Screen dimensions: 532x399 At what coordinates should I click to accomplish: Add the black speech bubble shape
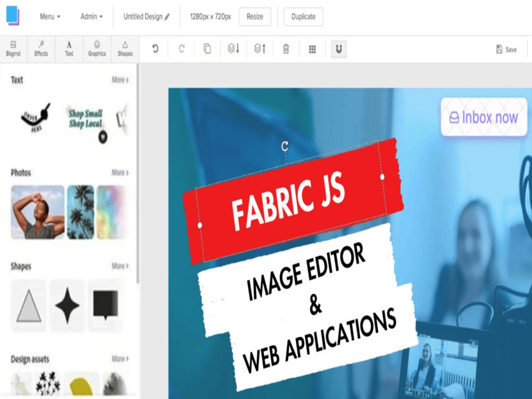[x=105, y=306]
